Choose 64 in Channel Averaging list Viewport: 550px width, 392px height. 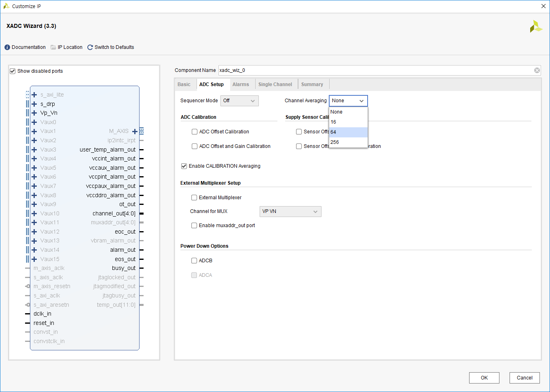348,132
